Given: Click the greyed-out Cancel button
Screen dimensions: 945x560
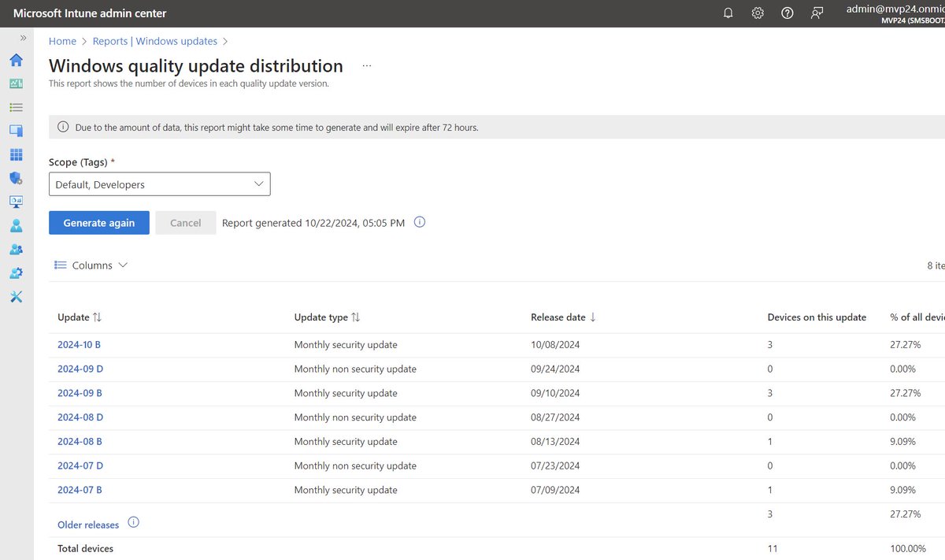Looking at the screenshot, I should [186, 223].
